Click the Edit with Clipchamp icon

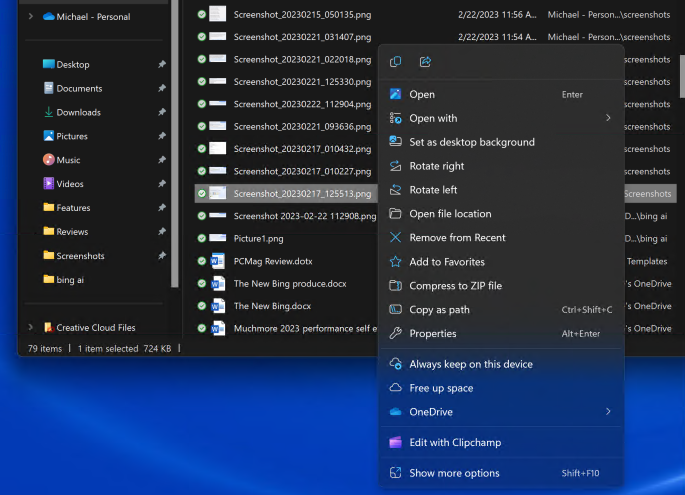(396, 442)
